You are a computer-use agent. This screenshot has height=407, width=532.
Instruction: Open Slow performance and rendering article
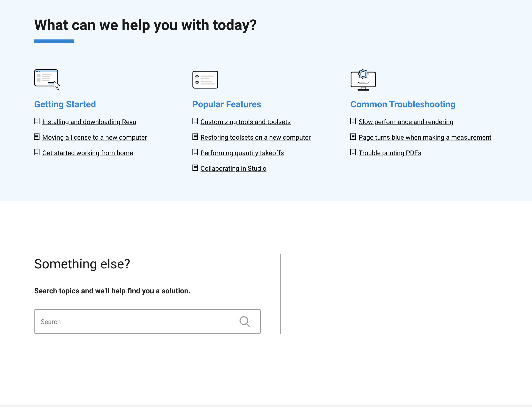406,122
